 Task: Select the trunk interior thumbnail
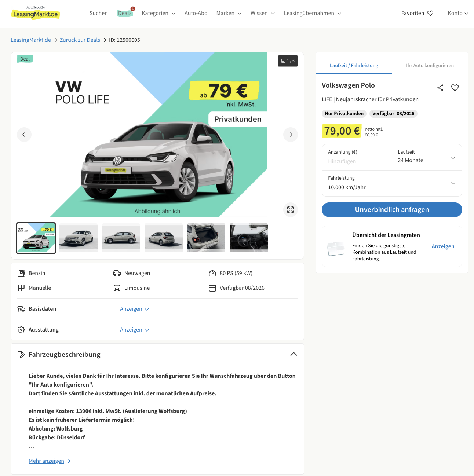pyautogui.click(x=206, y=237)
